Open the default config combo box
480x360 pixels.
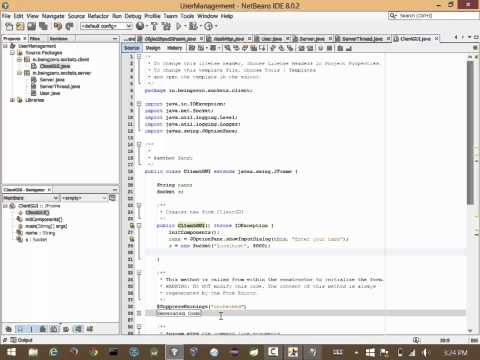[x=106, y=26]
